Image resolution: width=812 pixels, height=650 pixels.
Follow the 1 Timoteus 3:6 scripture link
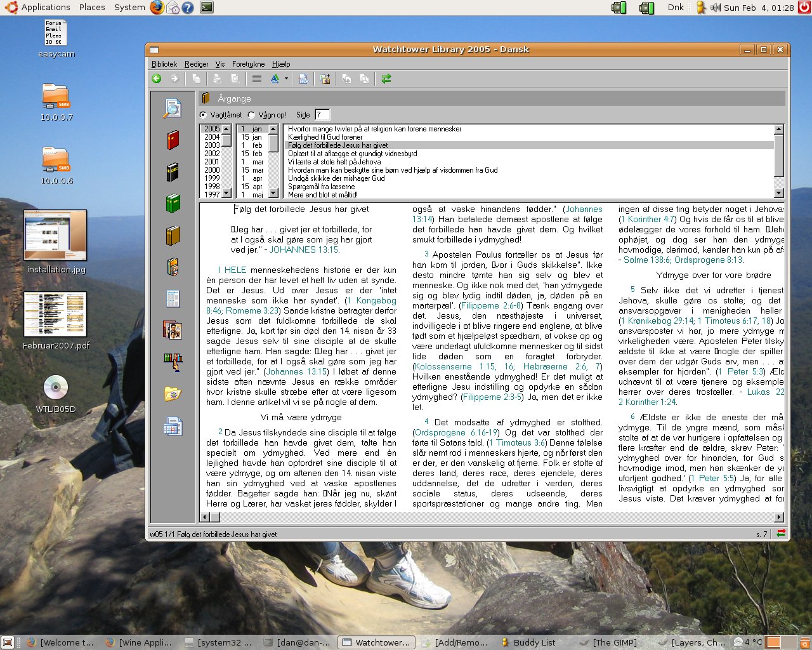tap(516, 442)
